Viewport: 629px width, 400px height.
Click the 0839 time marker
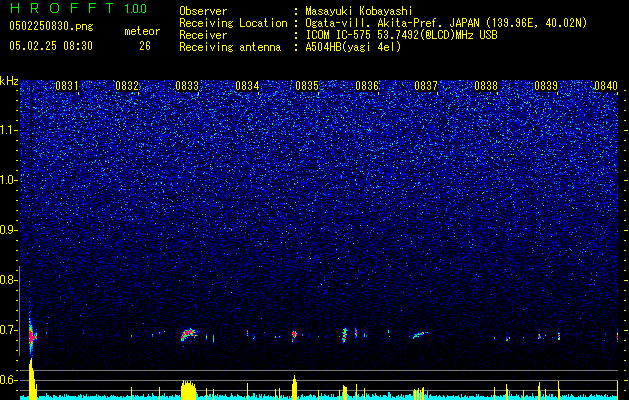pos(546,86)
